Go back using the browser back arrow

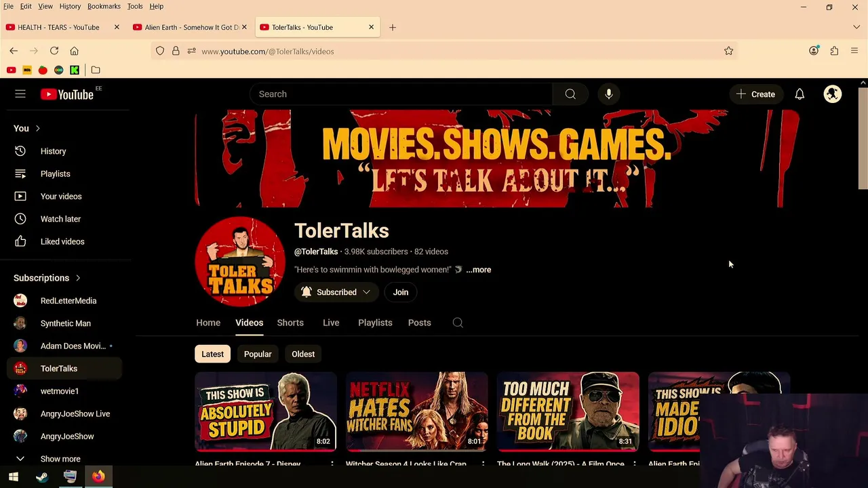(x=14, y=51)
